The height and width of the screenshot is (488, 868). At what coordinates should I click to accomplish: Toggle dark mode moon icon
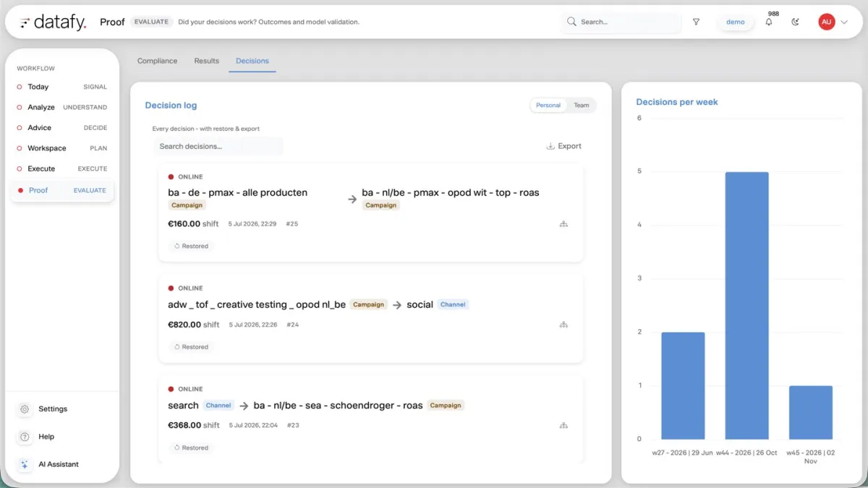796,22
